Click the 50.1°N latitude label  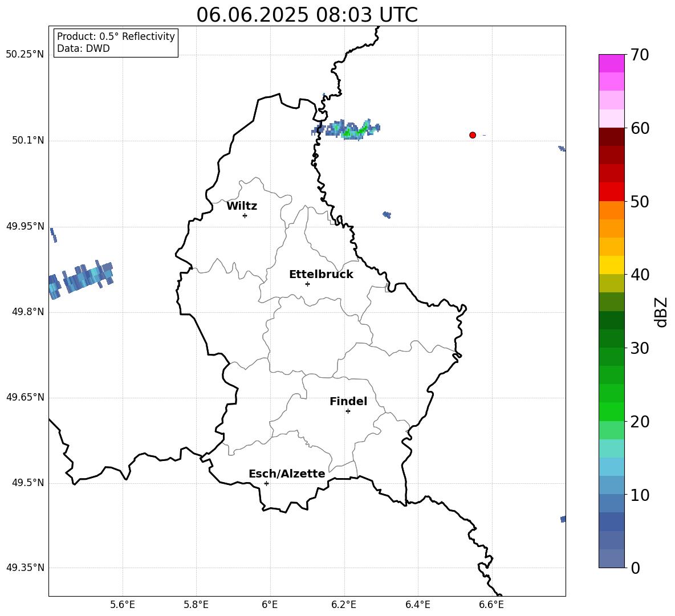tap(28, 140)
